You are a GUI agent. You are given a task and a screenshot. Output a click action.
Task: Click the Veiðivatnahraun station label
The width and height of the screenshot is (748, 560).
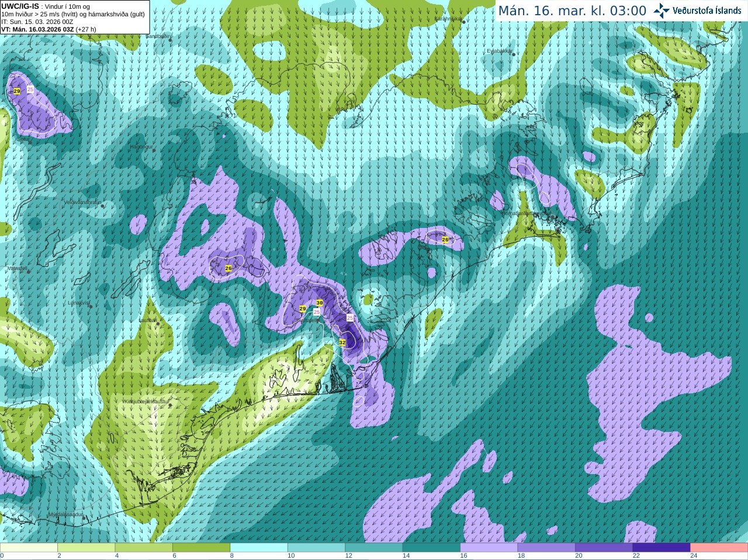point(82,202)
